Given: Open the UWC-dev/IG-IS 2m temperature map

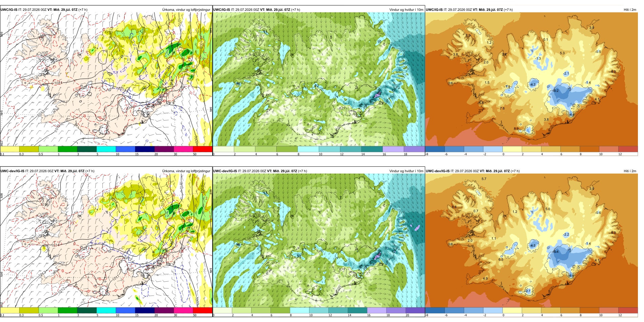Looking at the screenshot, I should coord(531,241).
